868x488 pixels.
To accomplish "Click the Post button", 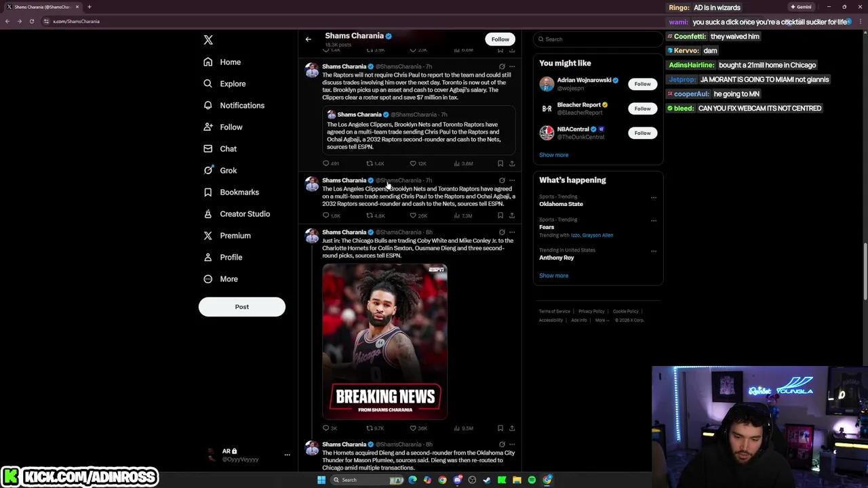I will pyautogui.click(x=241, y=306).
